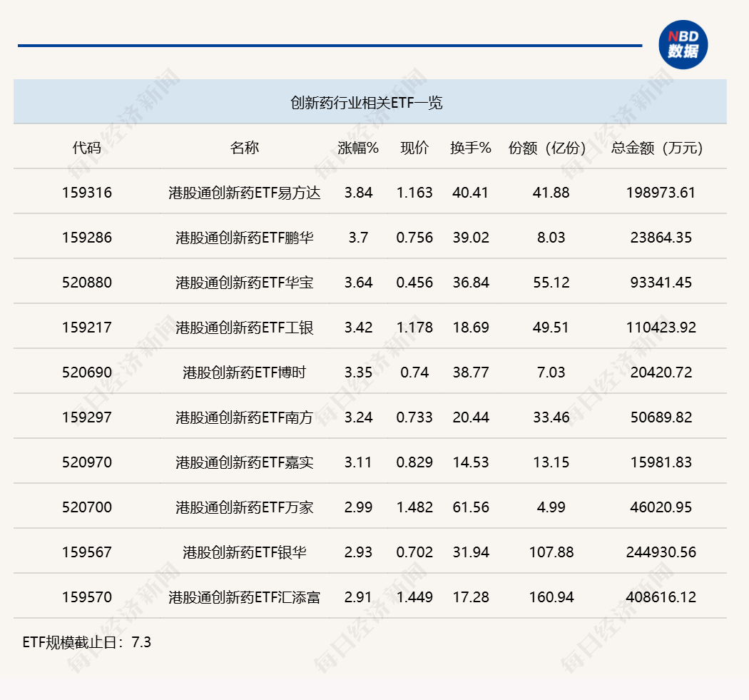The width and height of the screenshot is (749, 700).
Task: Select the name 港股通创新药ETF汇添富
Action: pyautogui.click(x=245, y=597)
